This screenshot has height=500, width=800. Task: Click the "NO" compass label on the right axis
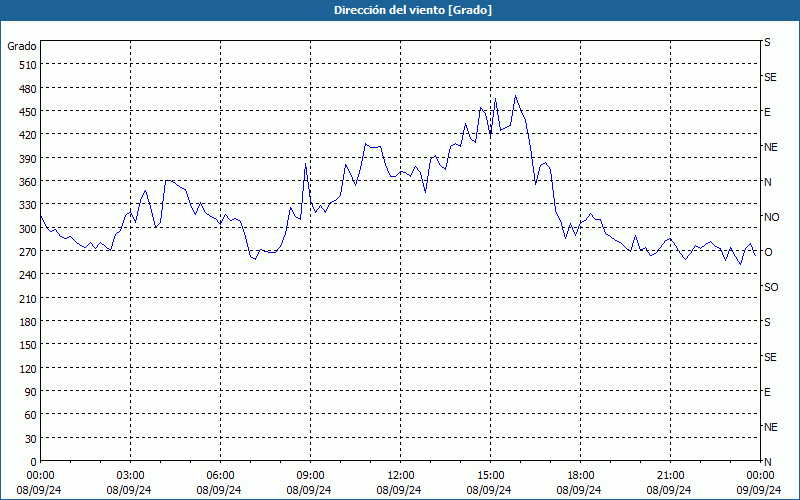tap(772, 217)
